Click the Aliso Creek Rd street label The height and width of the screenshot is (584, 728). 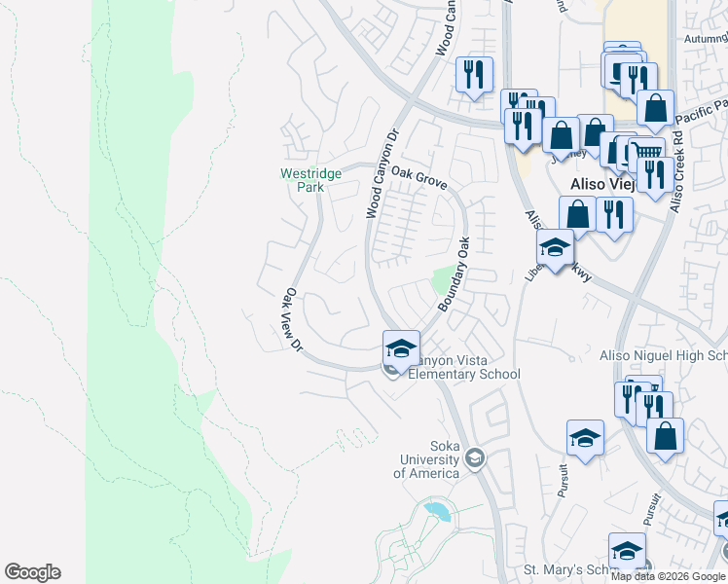coord(677,172)
